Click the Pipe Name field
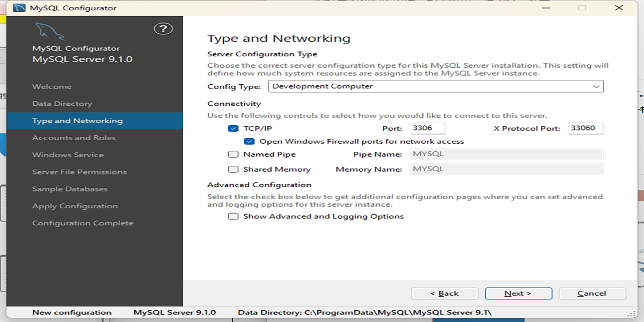Viewport: 644px width, 322px height. [507, 154]
